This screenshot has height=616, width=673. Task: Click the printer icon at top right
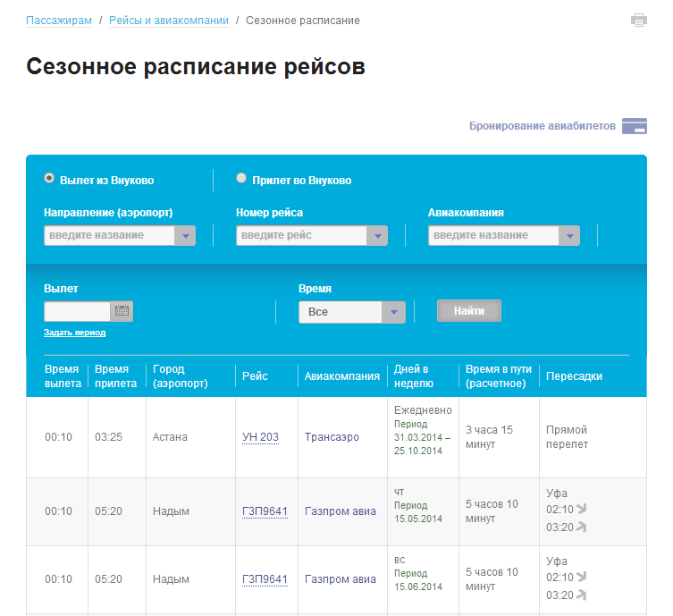point(638,21)
